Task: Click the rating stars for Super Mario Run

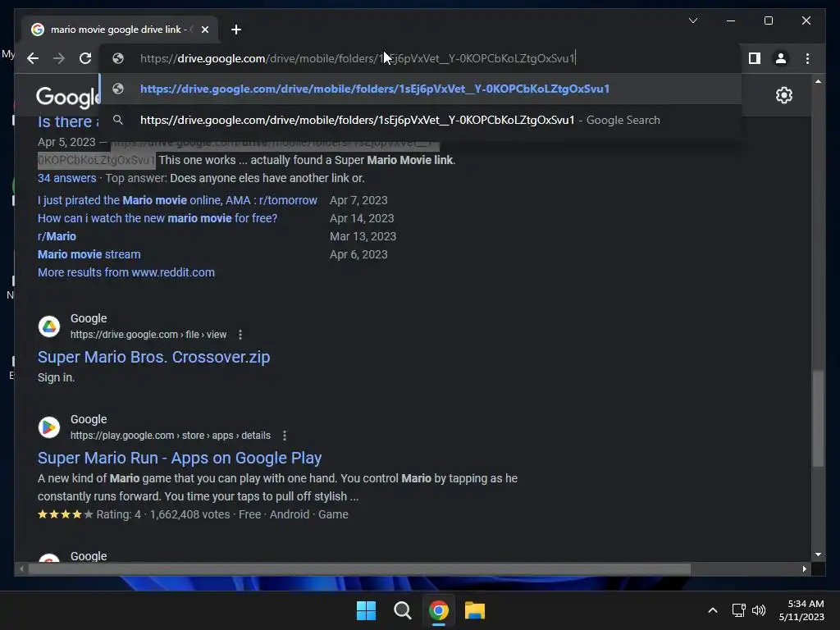Action: pyautogui.click(x=66, y=514)
